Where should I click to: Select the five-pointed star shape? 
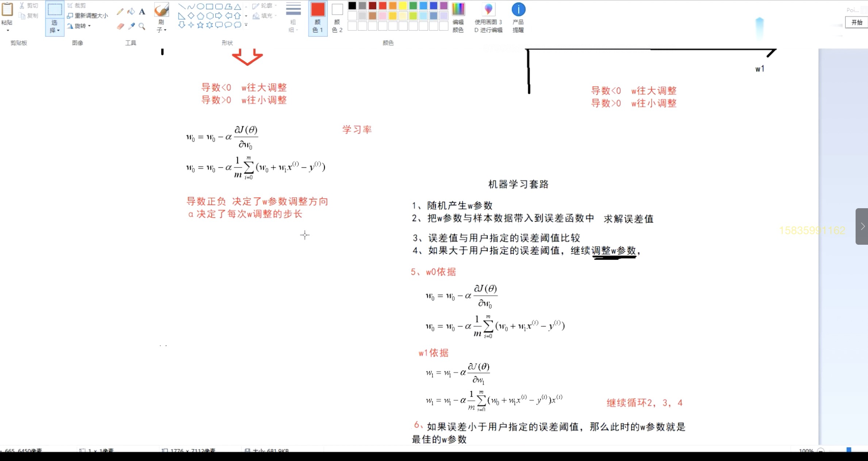coord(200,25)
